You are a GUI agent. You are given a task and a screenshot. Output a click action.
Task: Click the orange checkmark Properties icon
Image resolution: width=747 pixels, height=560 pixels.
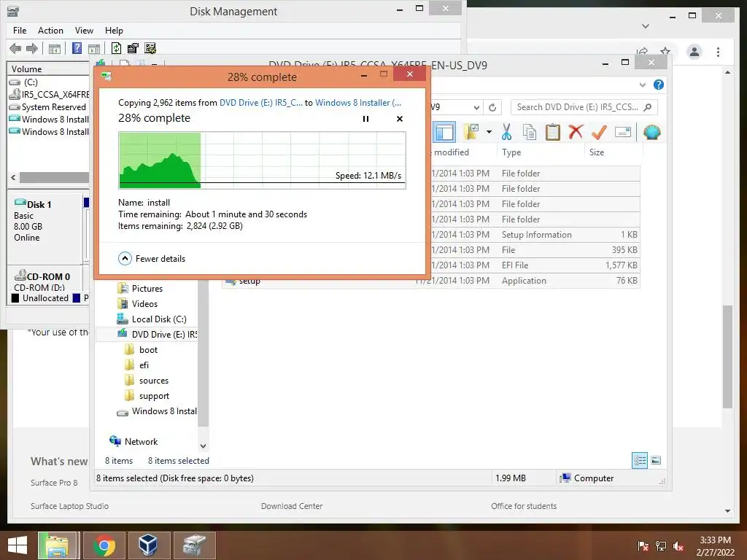point(599,132)
